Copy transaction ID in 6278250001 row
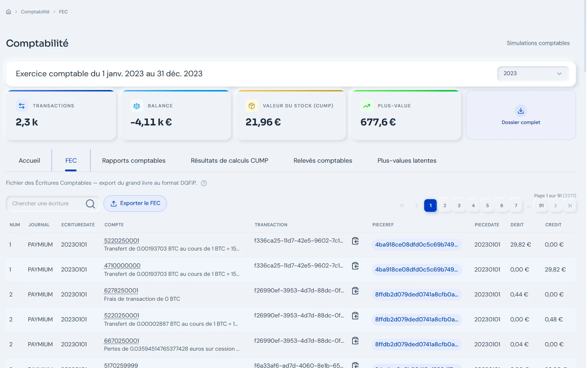This screenshot has height=368, width=588. click(355, 291)
